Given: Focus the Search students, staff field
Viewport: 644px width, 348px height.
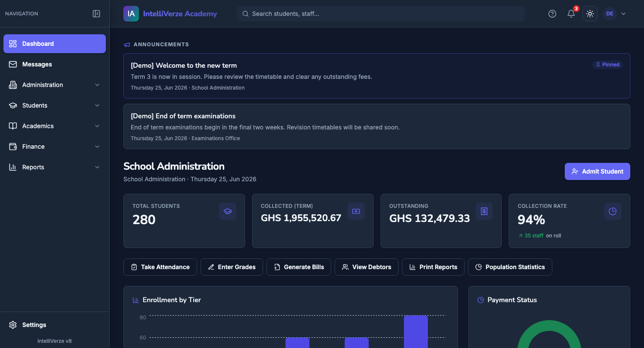Looking at the screenshot, I should tap(381, 14).
